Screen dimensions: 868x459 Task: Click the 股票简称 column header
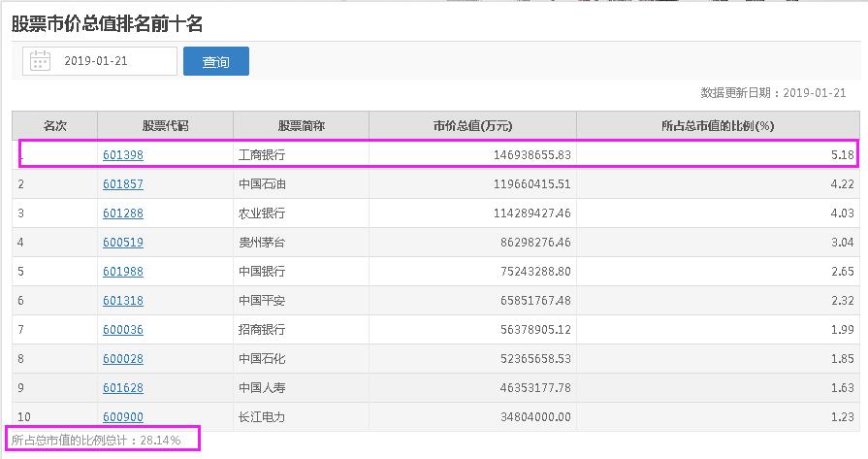[x=302, y=126]
